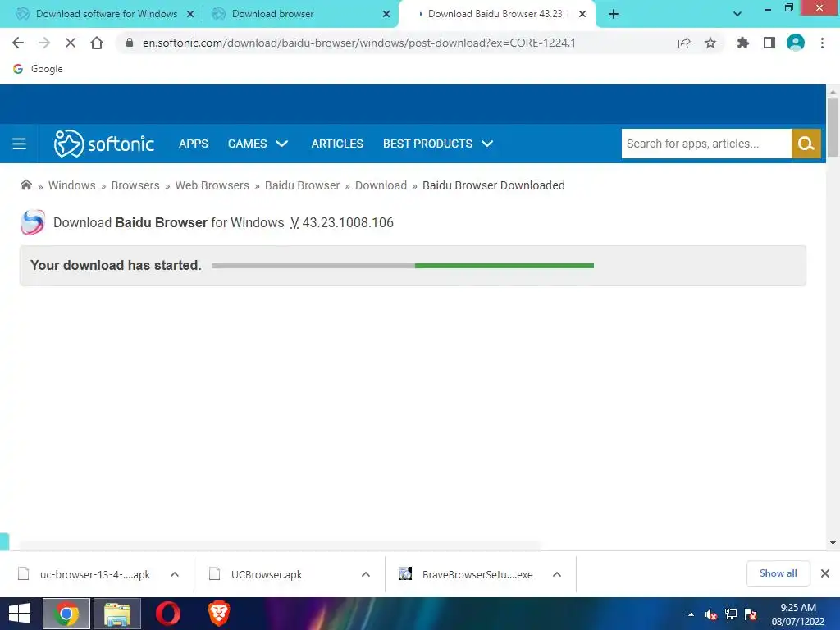This screenshot has height=630, width=840.
Task: Click version text 43.23.1008.106
Action: tap(348, 222)
